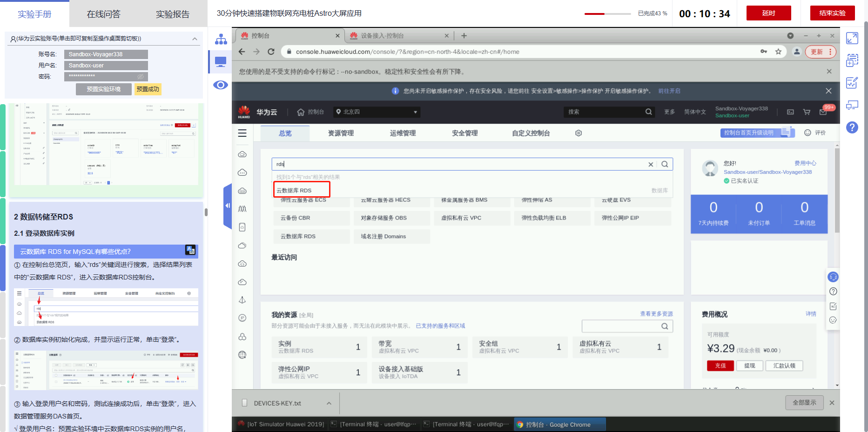
Task: Open the CloudShell terminal icon in header
Action: [x=790, y=112]
